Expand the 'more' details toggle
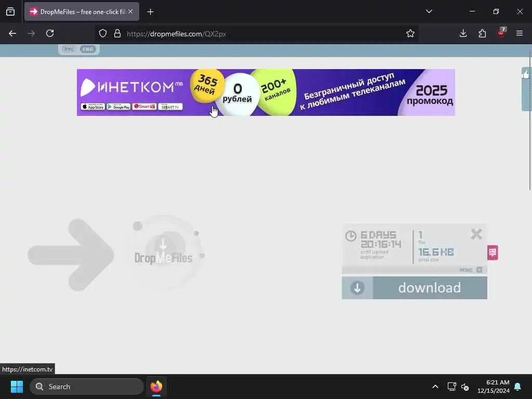 pos(471,270)
